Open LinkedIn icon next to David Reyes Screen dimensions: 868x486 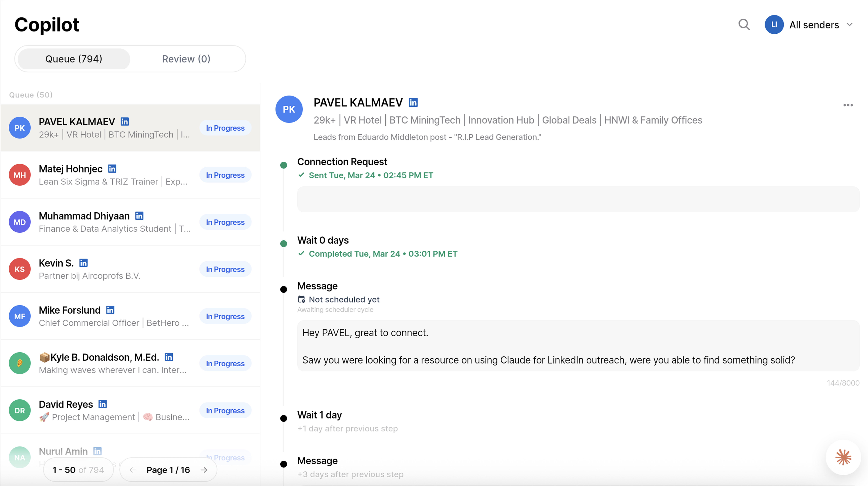click(x=102, y=404)
